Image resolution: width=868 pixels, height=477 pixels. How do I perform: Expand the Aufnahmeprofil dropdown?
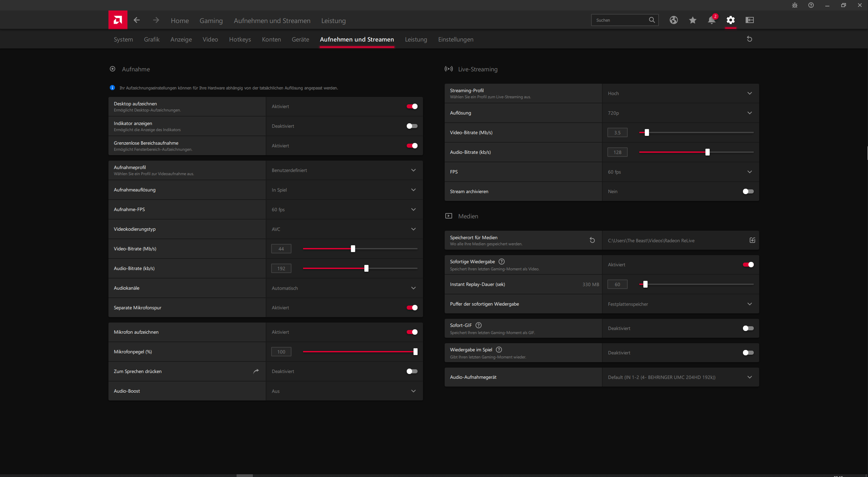[x=344, y=170]
